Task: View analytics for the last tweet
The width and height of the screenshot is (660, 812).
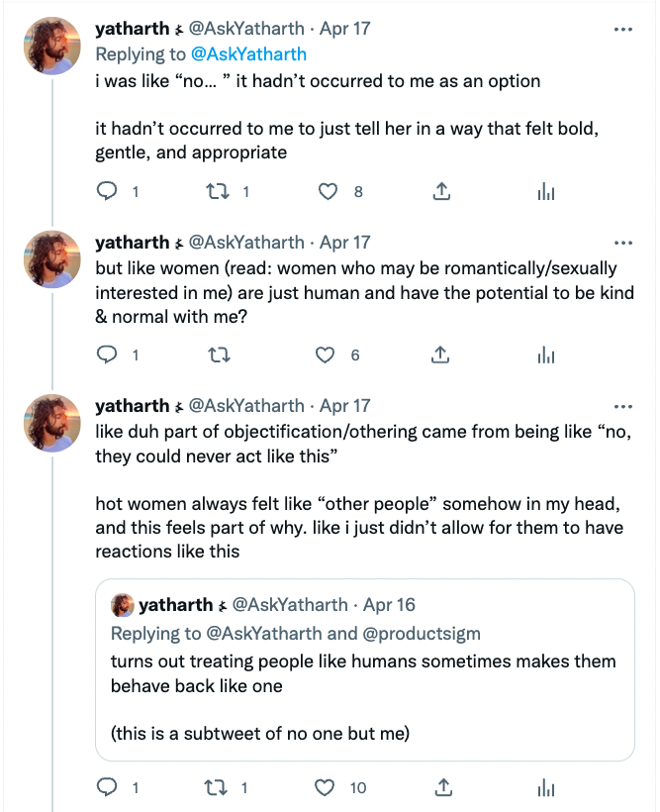Action: [x=545, y=787]
